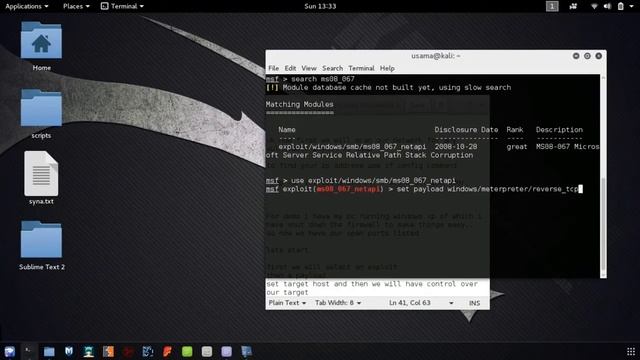The image size is (640, 360).
Task: Open the Terminal app menu in top bar
Action: pos(122,6)
